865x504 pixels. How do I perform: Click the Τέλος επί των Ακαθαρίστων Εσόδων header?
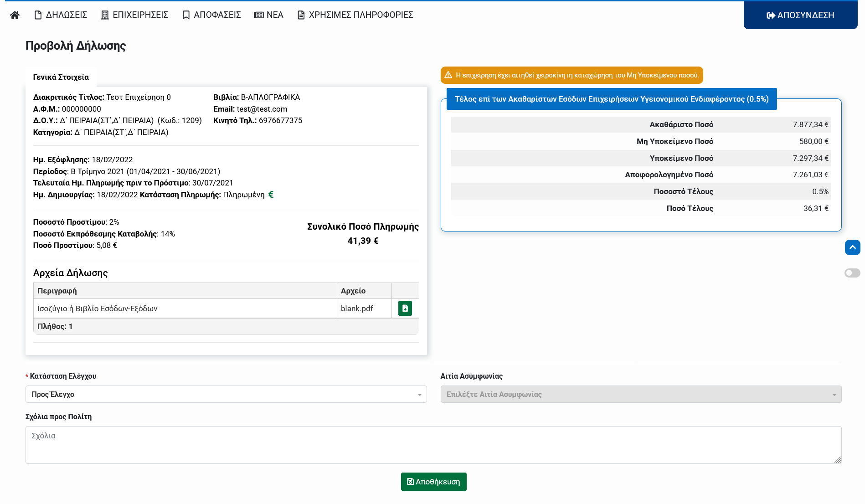tap(612, 99)
